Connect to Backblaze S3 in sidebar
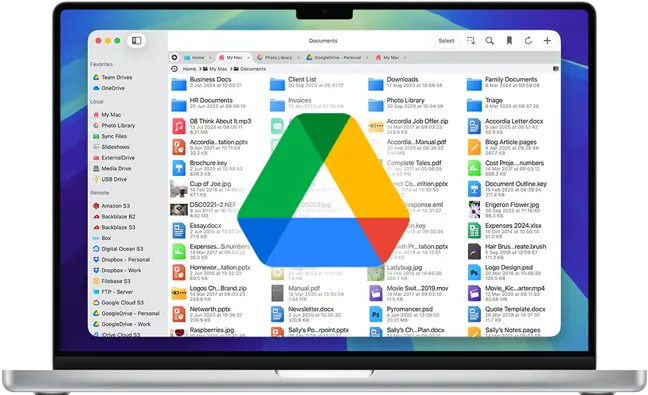 click(x=114, y=227)
